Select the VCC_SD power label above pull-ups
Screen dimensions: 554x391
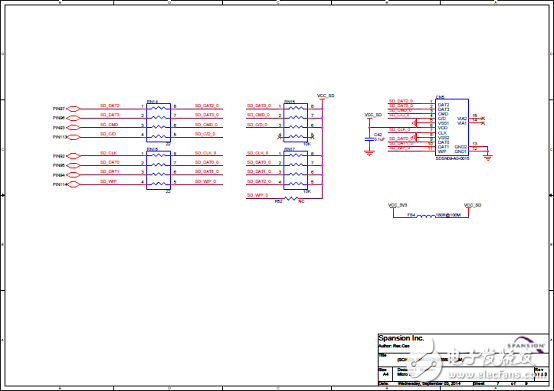point(325,96)
